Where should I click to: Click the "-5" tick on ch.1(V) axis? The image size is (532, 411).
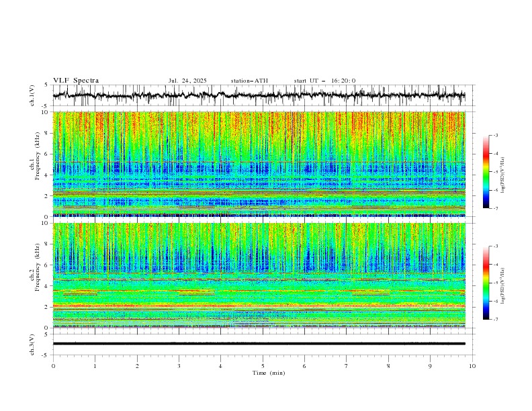[45, 106]
